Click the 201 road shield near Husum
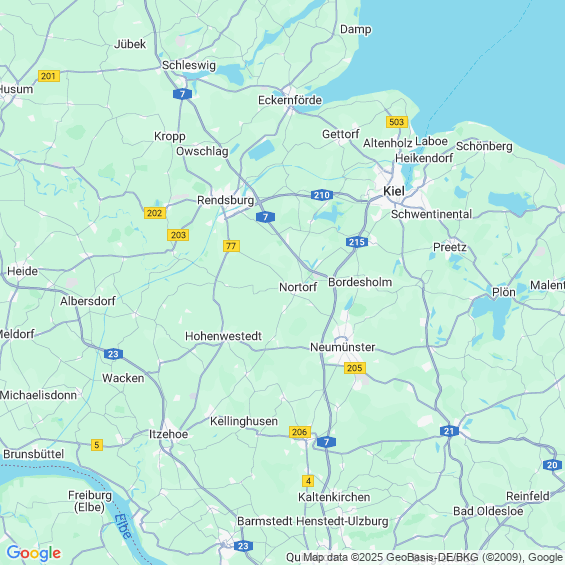Screen dimensions: 565x565 pyautogui.click(x=49, y=76)
